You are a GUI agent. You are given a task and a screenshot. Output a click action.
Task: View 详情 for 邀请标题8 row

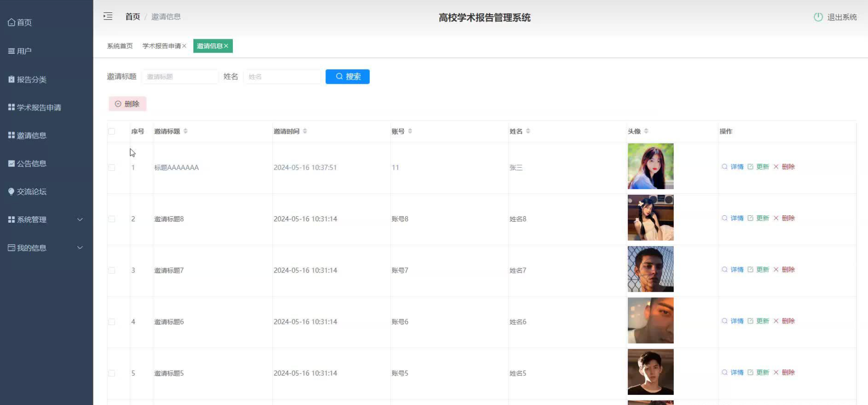tap(733, 218)
